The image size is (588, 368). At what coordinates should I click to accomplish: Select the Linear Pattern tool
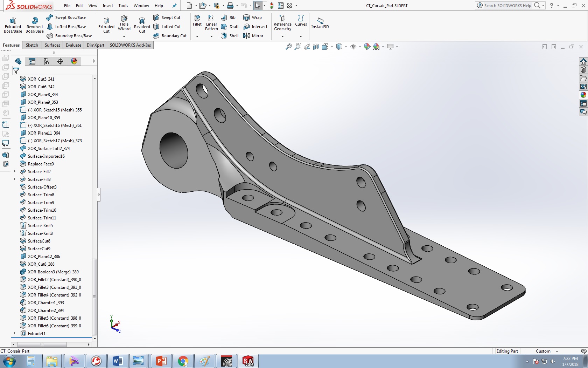[x=211, y=23]
